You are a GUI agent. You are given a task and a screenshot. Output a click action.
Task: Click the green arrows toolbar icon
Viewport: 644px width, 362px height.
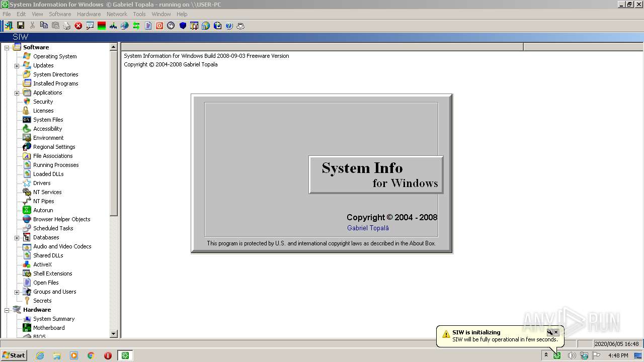[136, 25]
